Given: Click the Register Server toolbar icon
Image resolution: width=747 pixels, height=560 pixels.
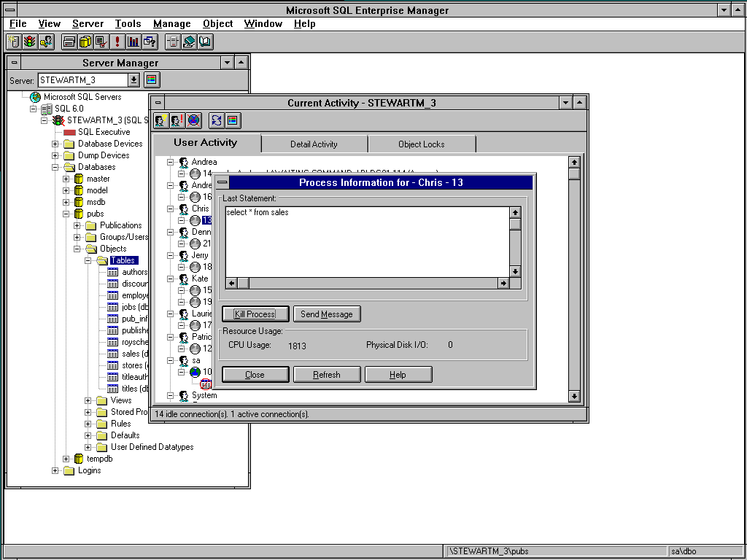Looking at the screenshot, I should point(13,42).
